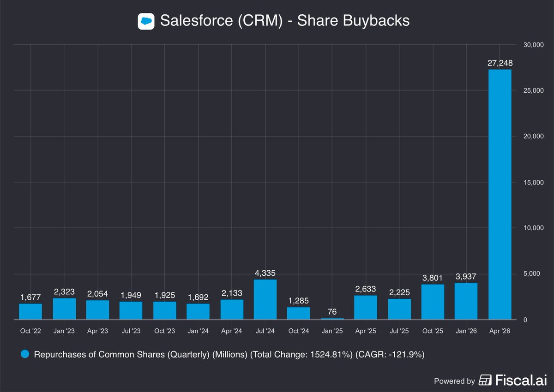Select the Jan '24 bar
The image size is (554, 392).
point(198,311)
